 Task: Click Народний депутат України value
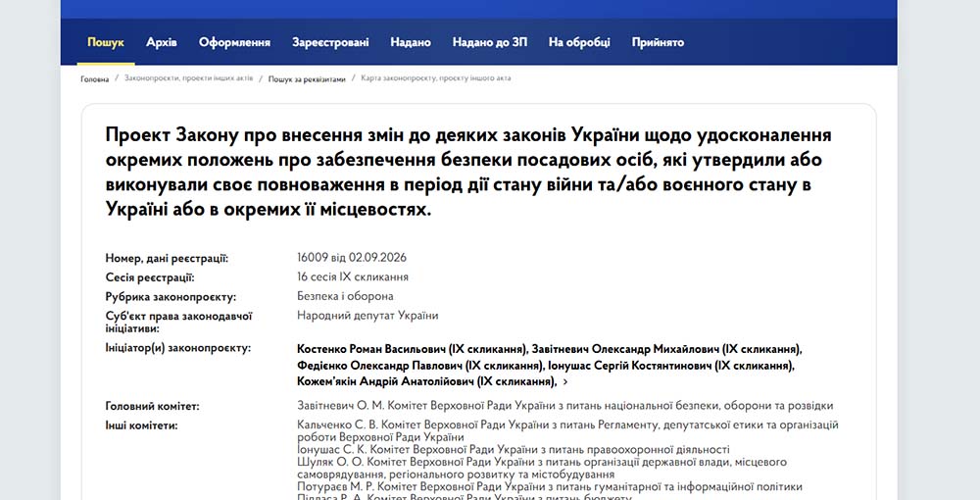tap(367, 316)
